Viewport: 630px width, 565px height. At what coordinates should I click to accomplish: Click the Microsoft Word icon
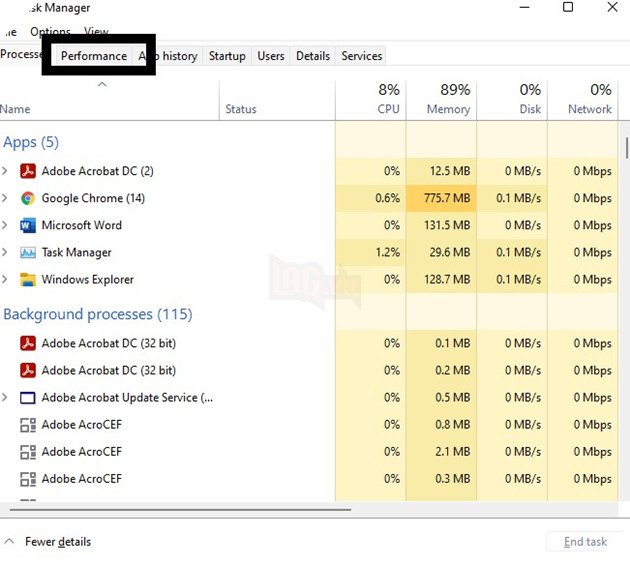pos(28,225)
